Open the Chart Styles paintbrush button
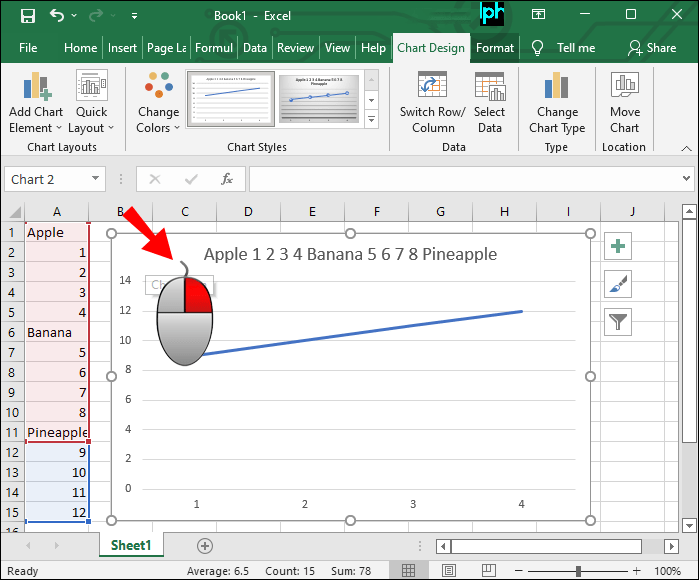This screenshot has height=580, width=699. pos(618,284)
